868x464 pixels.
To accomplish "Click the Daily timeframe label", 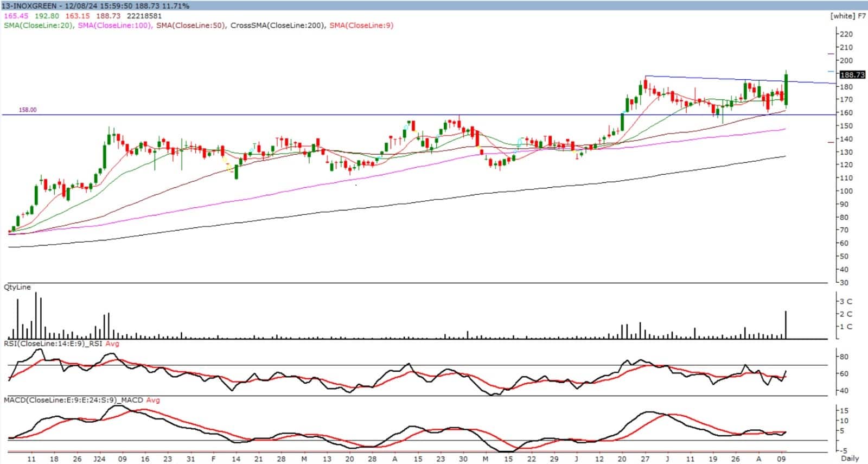I will point(850,458).
